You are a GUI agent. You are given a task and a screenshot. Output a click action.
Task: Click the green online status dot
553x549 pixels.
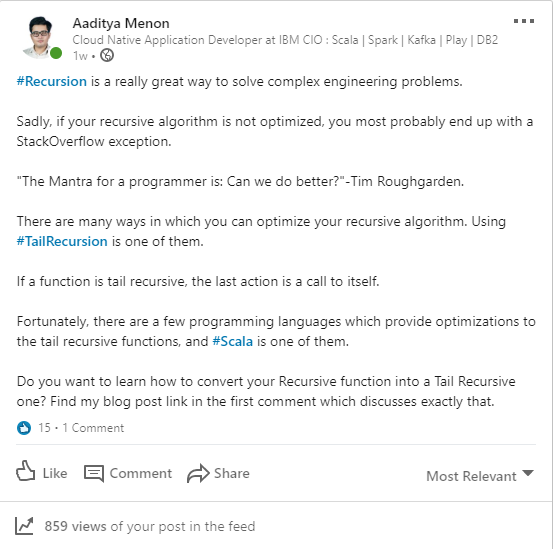[x=56, y=54]
